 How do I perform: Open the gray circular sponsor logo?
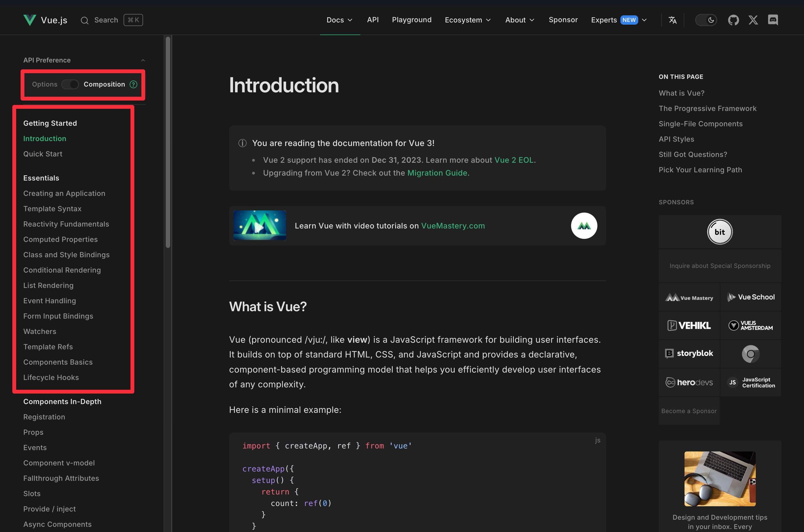point(751,354)
